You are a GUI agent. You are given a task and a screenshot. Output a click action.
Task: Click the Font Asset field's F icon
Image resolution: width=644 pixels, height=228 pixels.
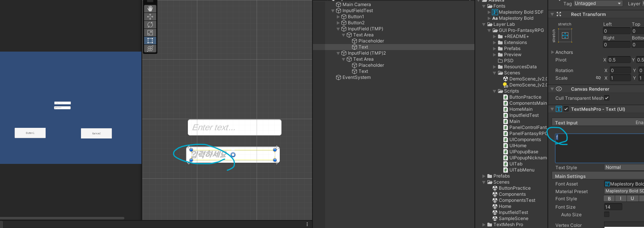pos(607,184)
